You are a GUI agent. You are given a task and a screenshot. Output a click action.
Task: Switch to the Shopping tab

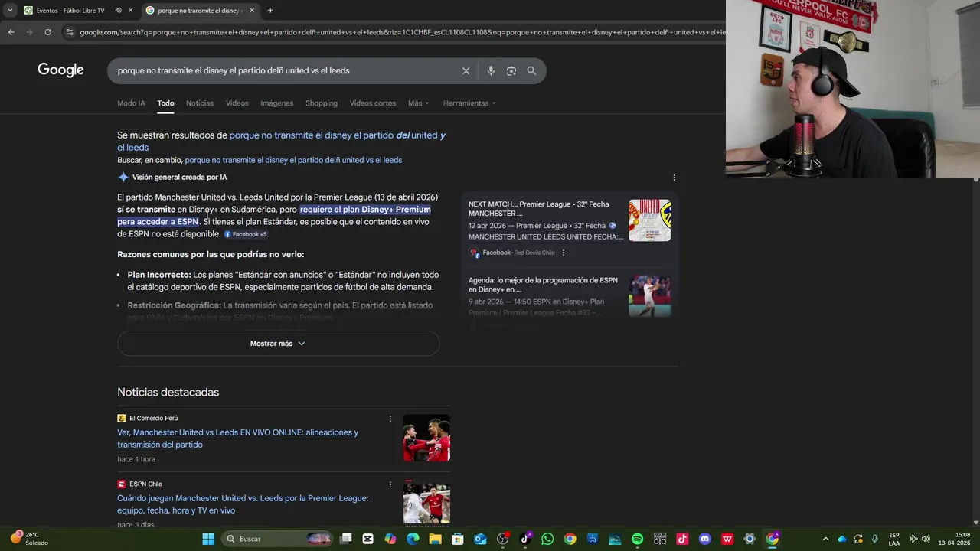click(x=322, y=103)
